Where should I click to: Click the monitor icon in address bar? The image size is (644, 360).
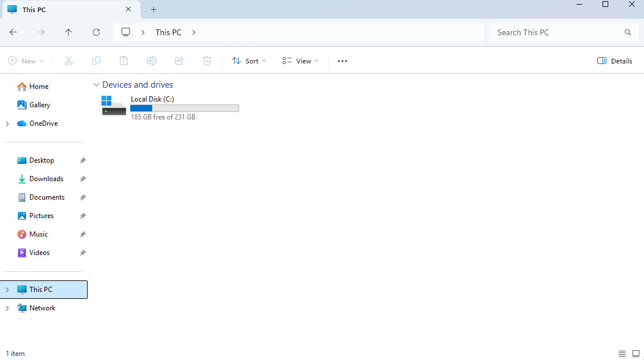pyautogui.click(x=126, y=32)
